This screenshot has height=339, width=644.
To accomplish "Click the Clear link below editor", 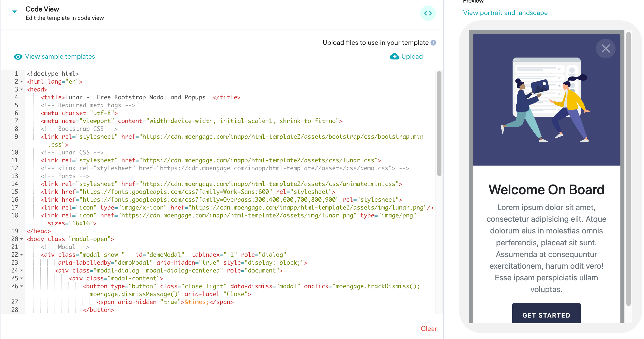I will (x=429, y=328).
